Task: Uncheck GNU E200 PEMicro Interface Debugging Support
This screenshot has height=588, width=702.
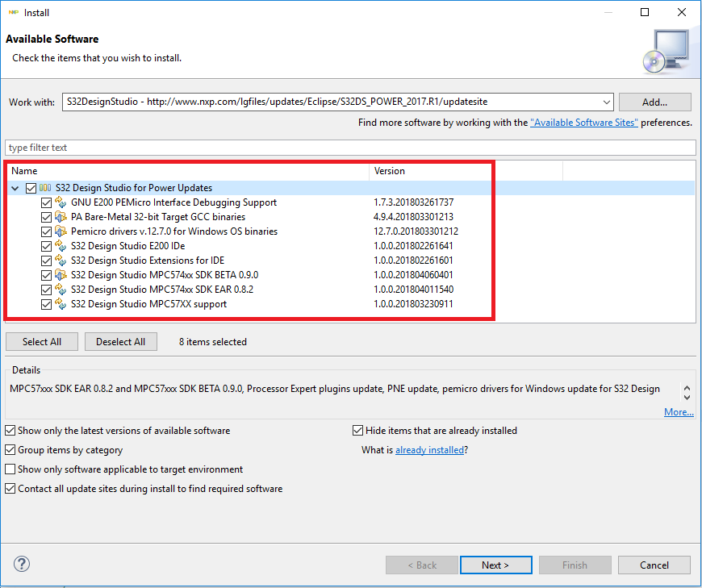Action: click(x=46, y=202)
